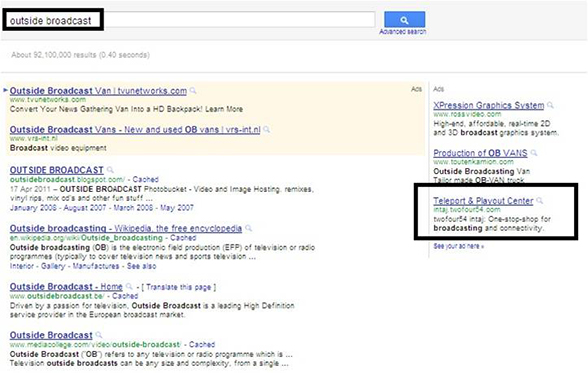This screenshot has height=373, width=588.
Task: Open XPression Graphics System ad
Action: tap(489, 105)
